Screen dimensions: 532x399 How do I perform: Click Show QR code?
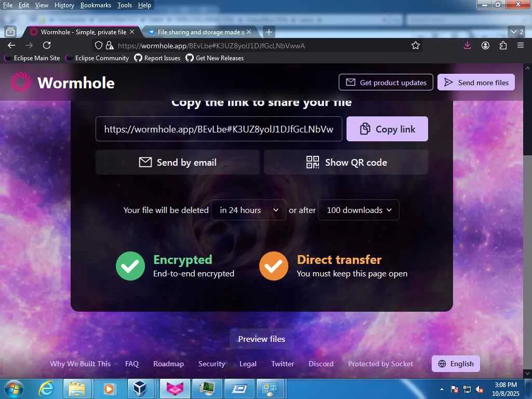(346, 162)
